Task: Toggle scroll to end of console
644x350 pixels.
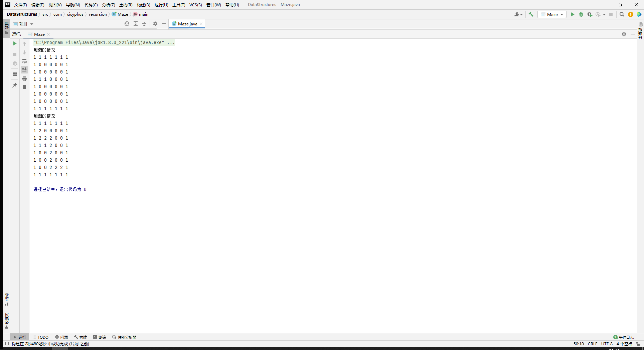Action: pyautogui.click(x=24, y=70)
